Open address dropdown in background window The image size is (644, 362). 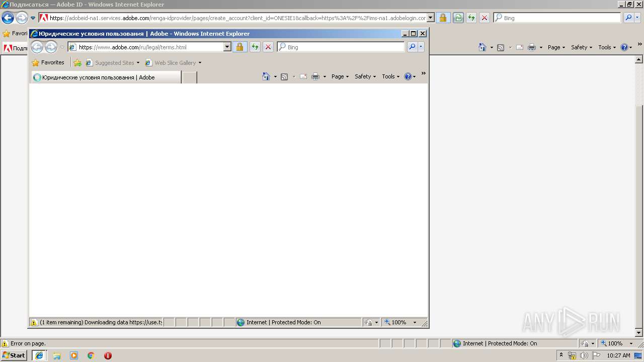(431, 18)
